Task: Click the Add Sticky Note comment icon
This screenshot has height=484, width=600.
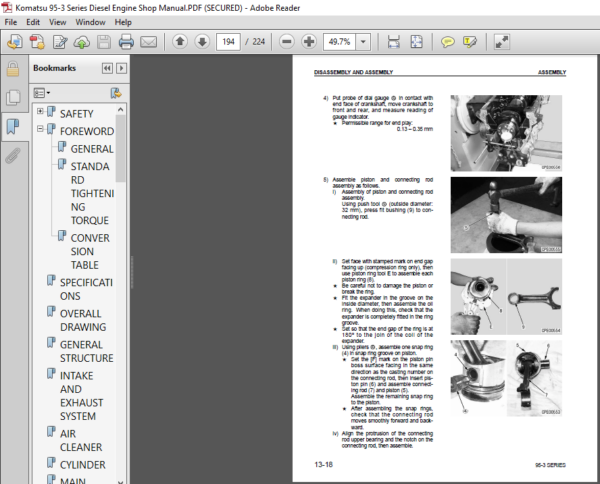Action: 448,41
